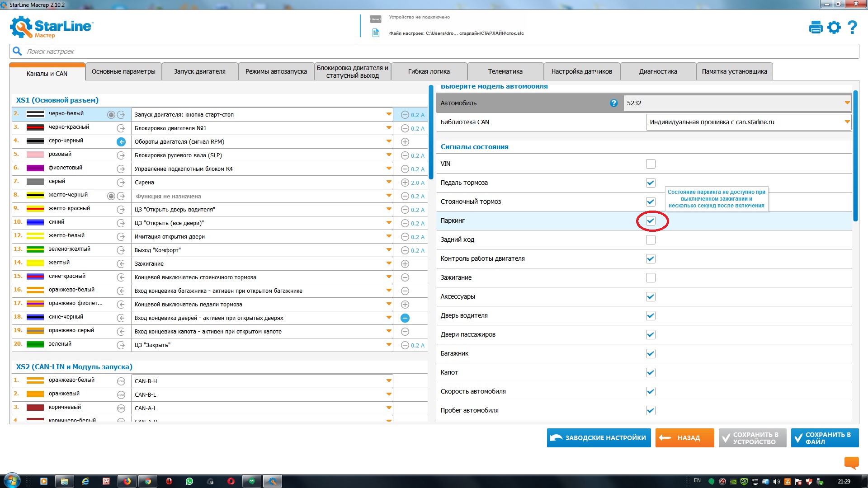The width and height of the screenshot is (868, 488).
Task: Click the blue help icon beside Автомобиль
Action: click(613, 103)
